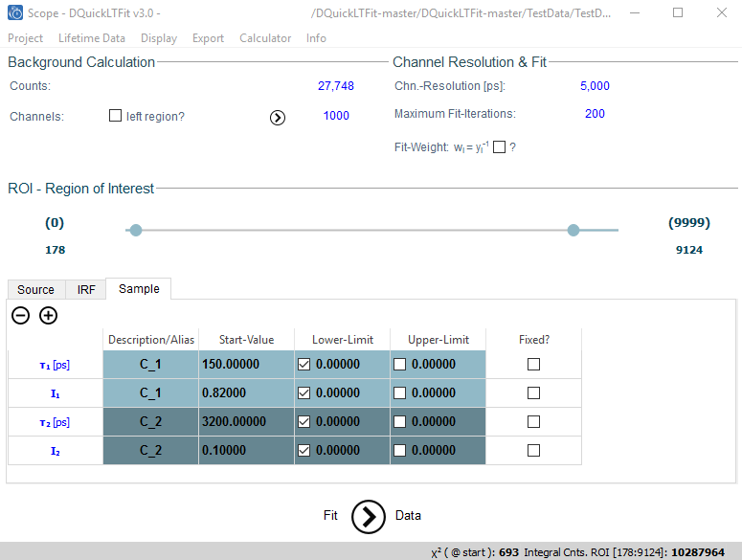Click the left ROI slider handle

[136, 230]
